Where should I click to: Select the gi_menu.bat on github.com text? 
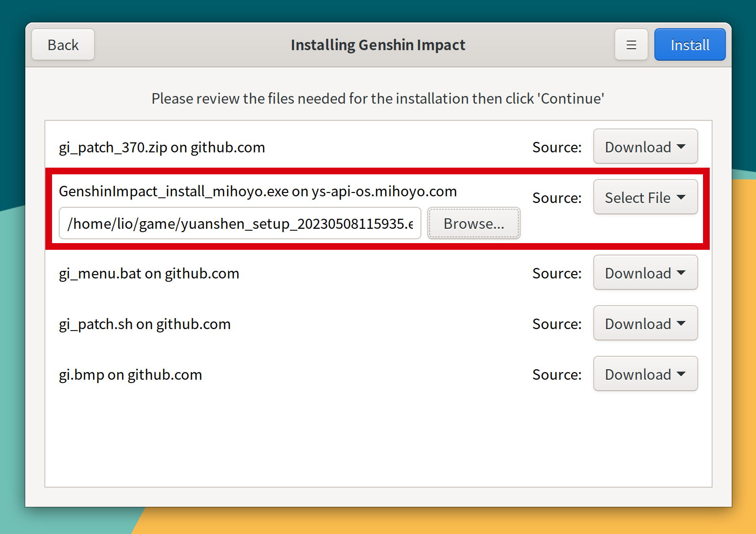point(149,273)
